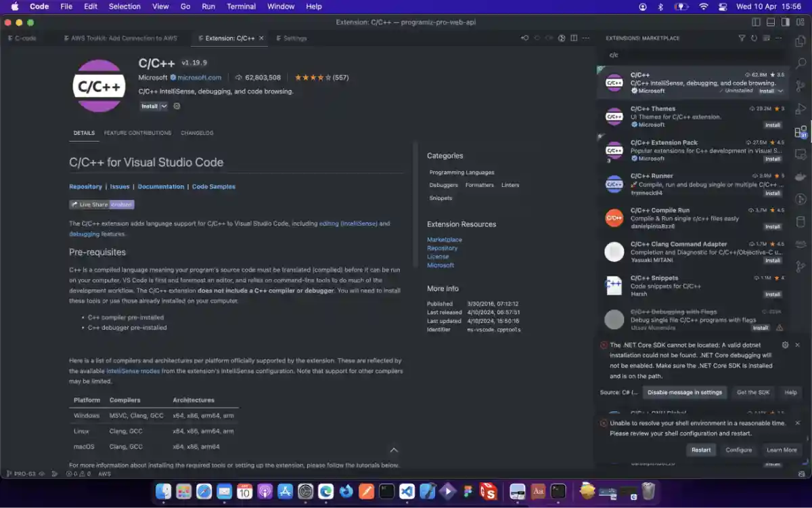Open the Install button dropdown arrow
This screenshot has height=508, width=812.
click(x=164, y=106)
